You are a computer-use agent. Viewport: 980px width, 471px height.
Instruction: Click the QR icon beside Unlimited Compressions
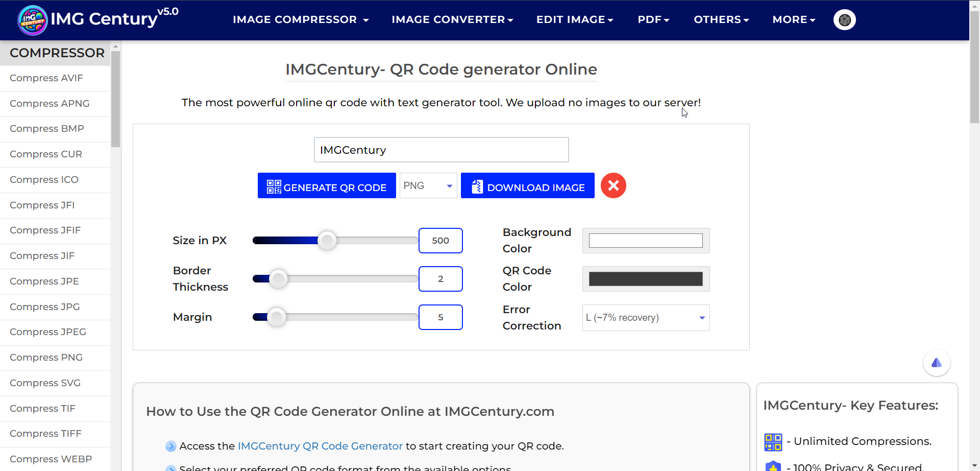point(773,442)
